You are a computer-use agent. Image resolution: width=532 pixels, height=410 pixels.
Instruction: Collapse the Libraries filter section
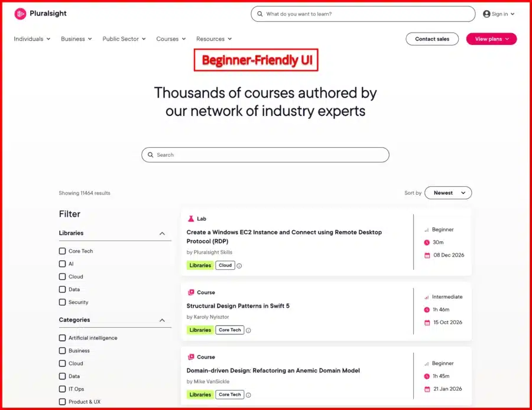point(163,233)
